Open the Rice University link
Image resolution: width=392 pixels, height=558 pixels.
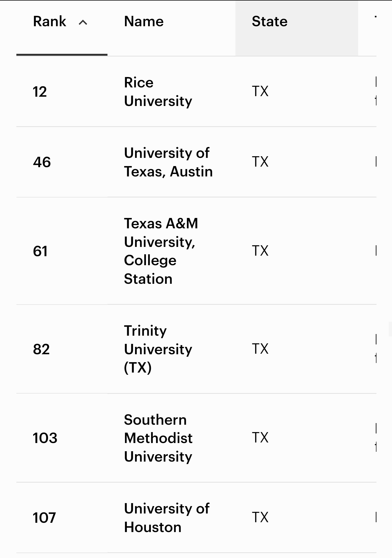[158, 92]
